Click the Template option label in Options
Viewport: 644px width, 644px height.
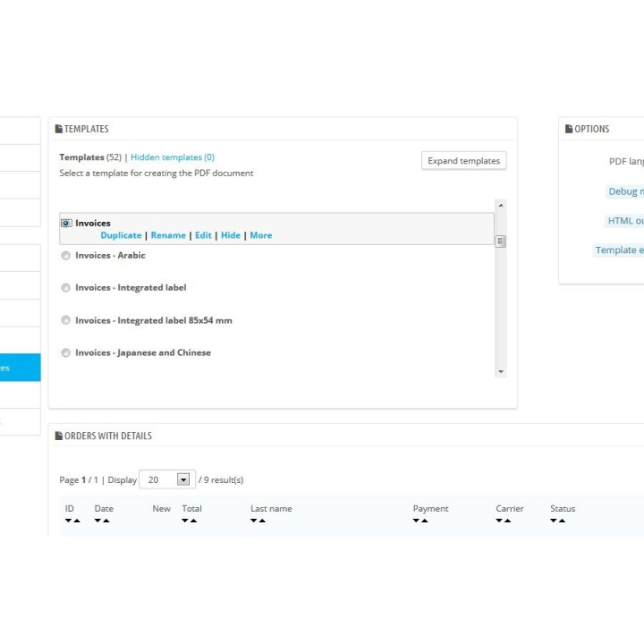pyautogui.click(x=619, y=250)
